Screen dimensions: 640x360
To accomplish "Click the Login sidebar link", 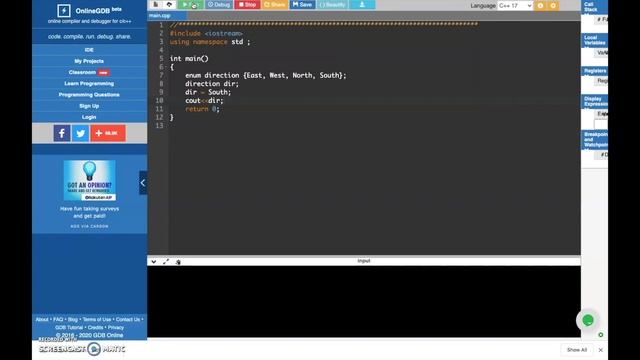I will coord(89,117).
